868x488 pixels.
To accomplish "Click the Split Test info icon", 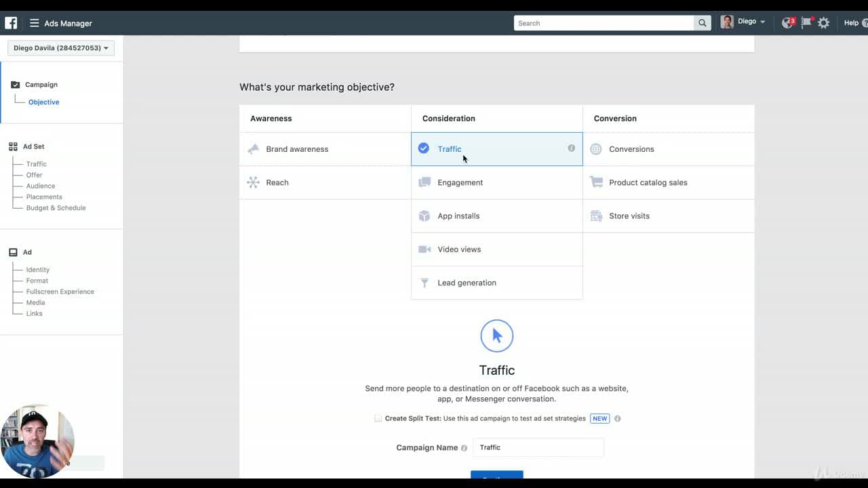I will tap(617, 419).
